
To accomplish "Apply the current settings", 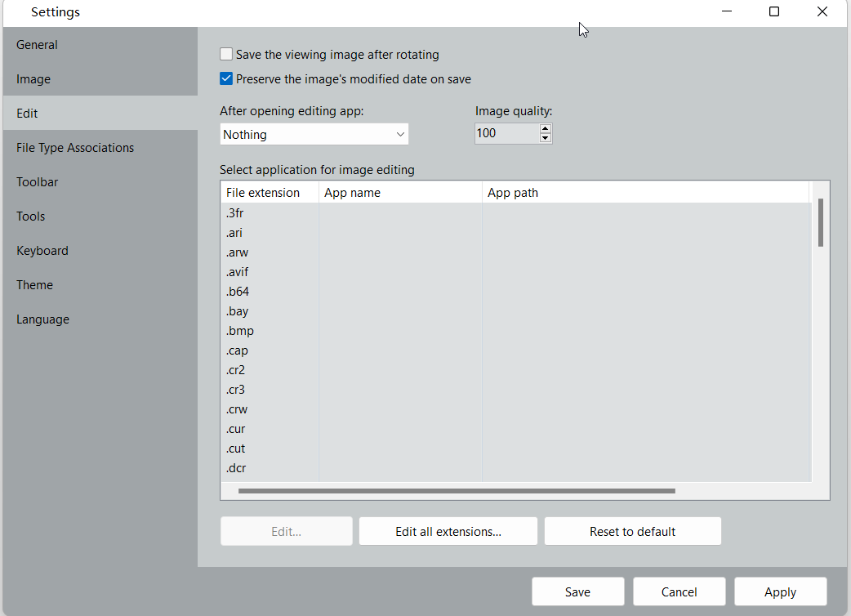I will point(780,591).
